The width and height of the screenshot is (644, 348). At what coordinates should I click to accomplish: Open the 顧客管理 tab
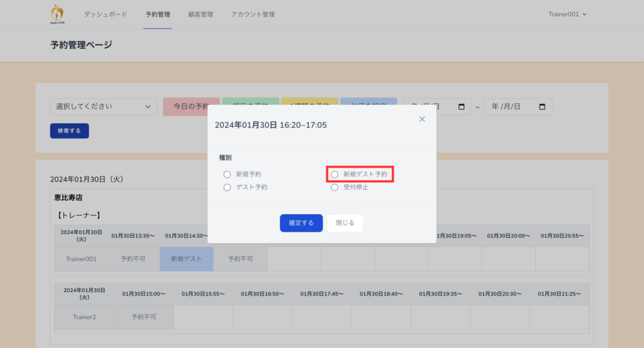[200, 14]
